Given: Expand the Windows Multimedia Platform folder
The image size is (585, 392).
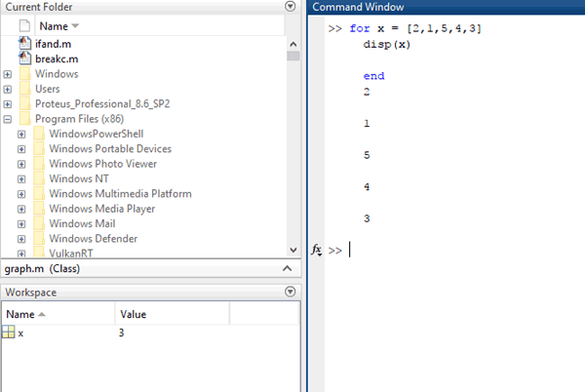Looking at the screenshot, I should [x=21, y=194].
